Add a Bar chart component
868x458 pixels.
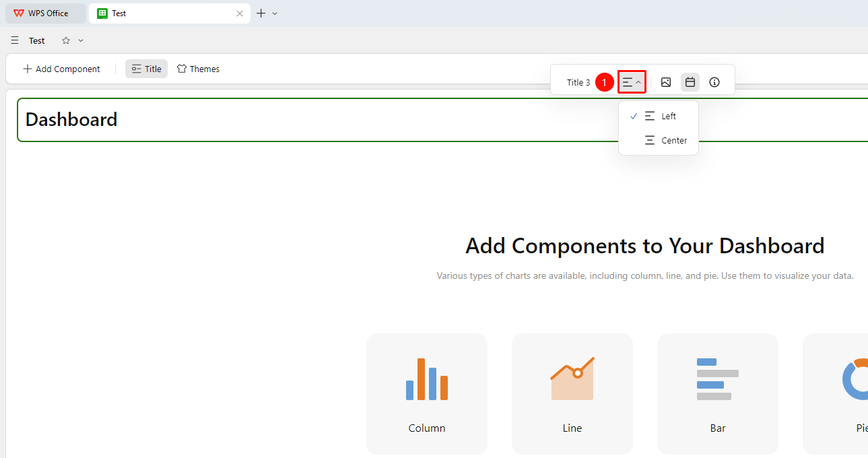(x=718, y=394)
